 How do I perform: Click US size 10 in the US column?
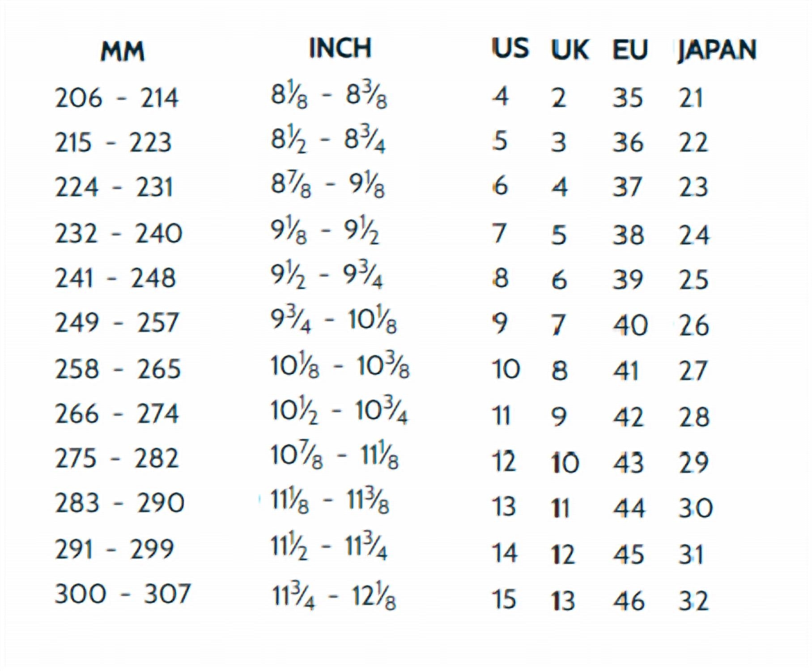point(506,369)
